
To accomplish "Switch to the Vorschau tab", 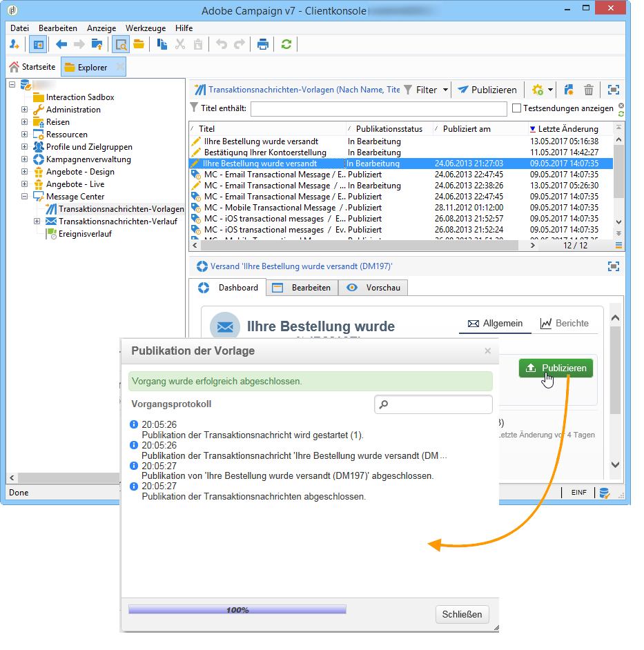I will point(373,288).
